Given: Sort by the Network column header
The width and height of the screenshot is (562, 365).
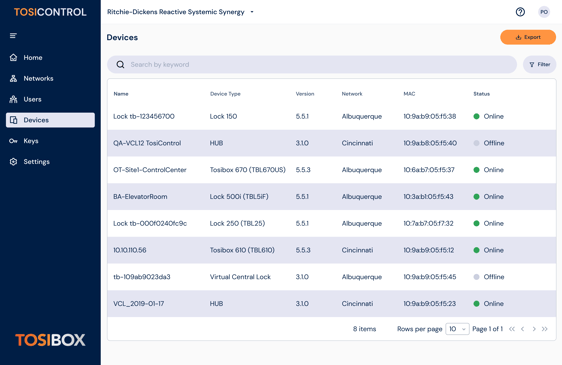Looking at the screenshot, I should [352, 94].
